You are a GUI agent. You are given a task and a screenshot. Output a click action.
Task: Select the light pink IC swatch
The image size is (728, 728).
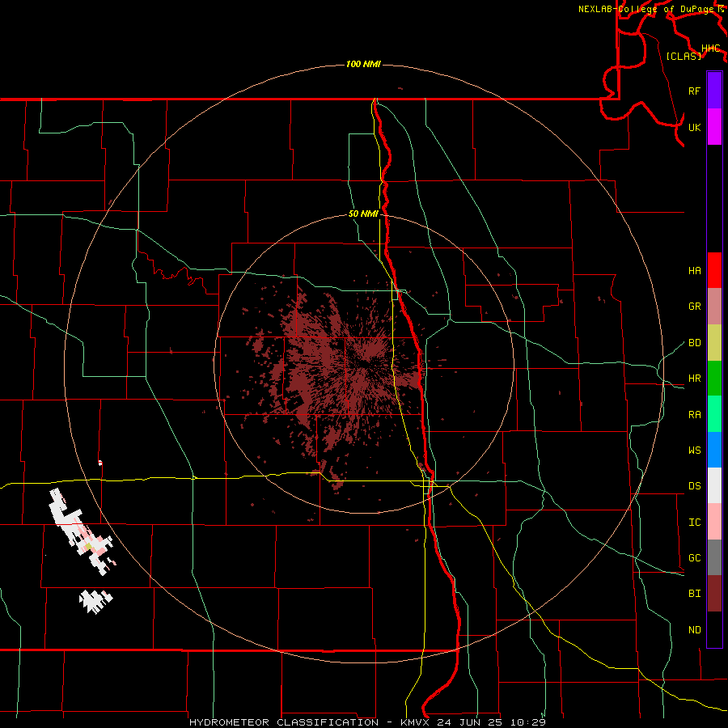click(714, 522)
